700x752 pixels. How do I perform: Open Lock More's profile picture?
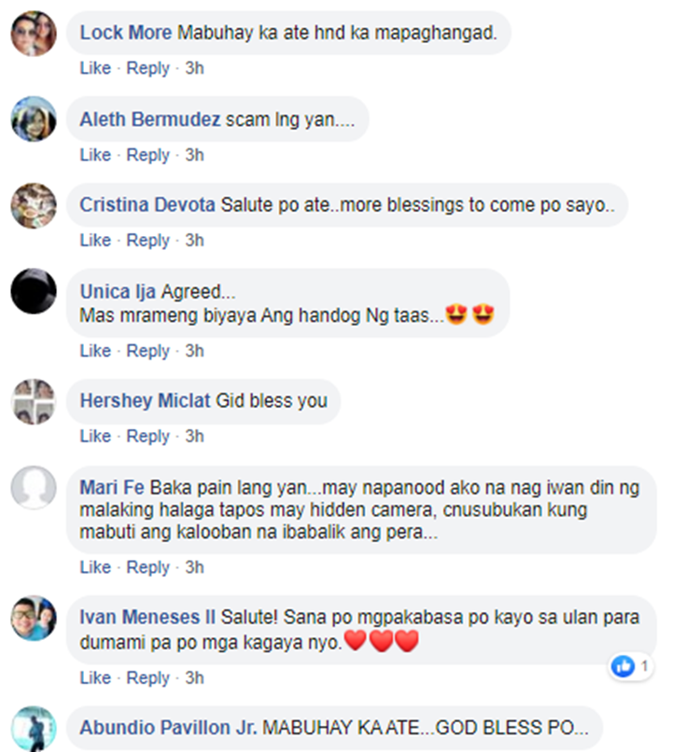(x=34, y=34)
